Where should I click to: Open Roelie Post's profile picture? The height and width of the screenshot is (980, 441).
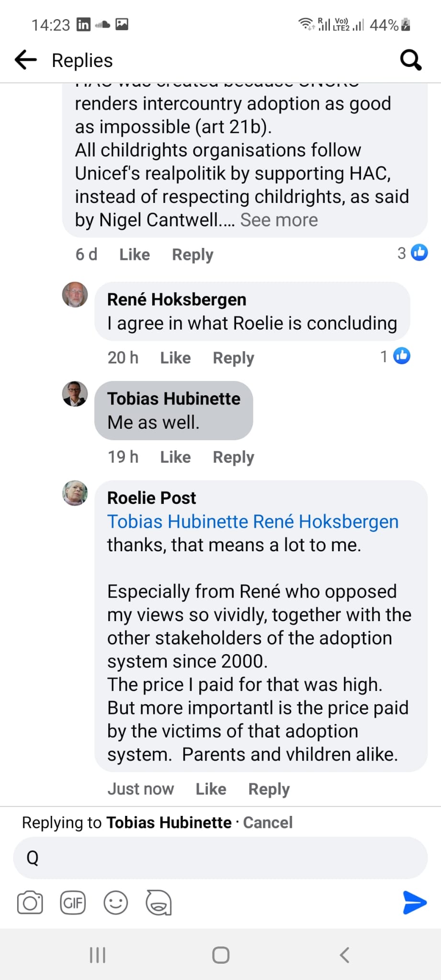tap(75, 493)
